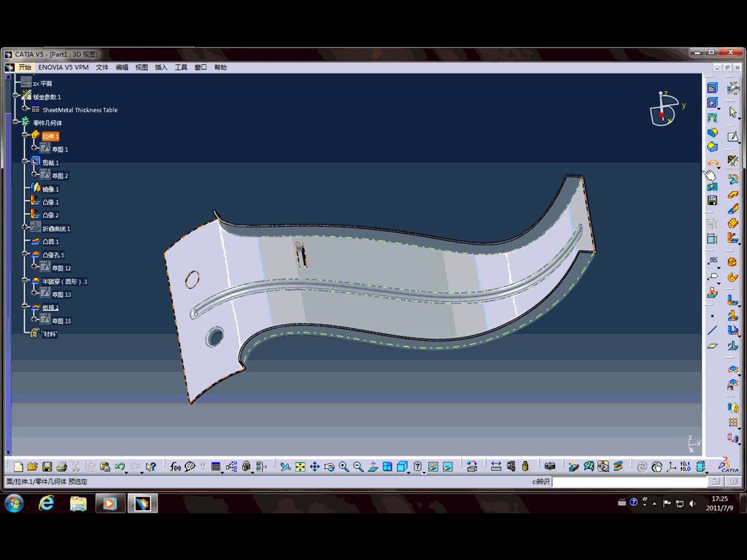Click the What's This help pointer
This screenshot has height=560, width=747.
tap(150, 467)
